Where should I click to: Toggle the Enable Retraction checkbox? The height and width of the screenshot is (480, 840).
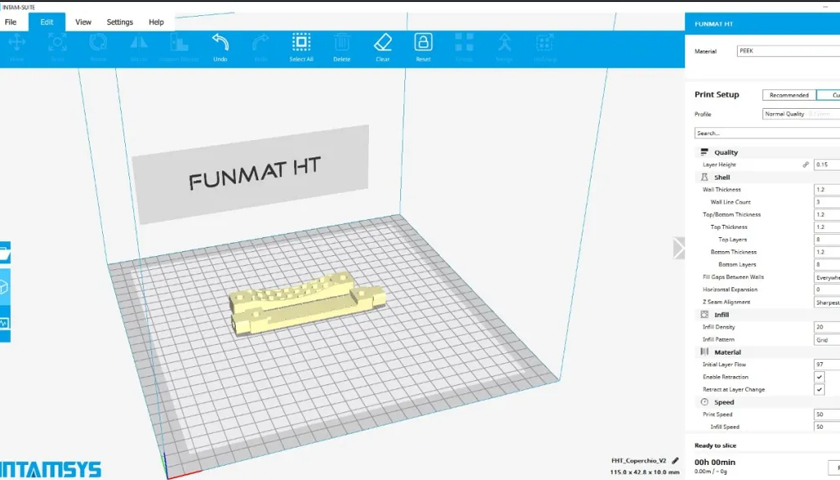(x=820, y=377)
